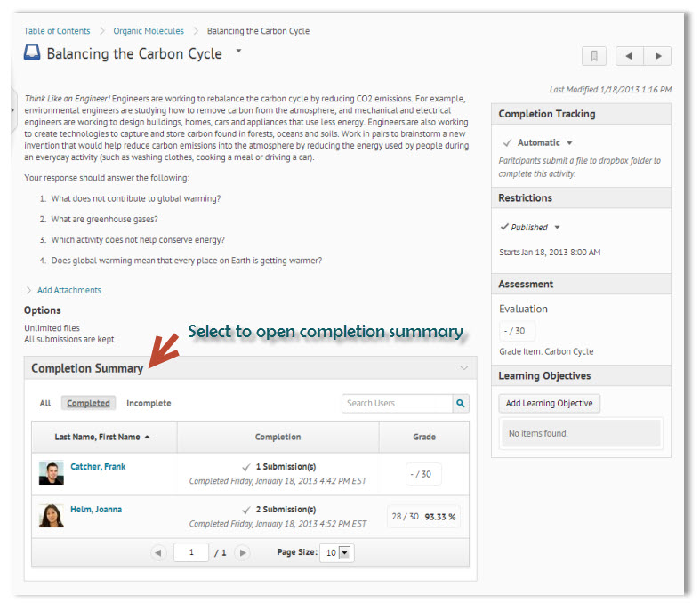Show the All users tab
Screen dimensions: 700x603
tap(45, 404)
